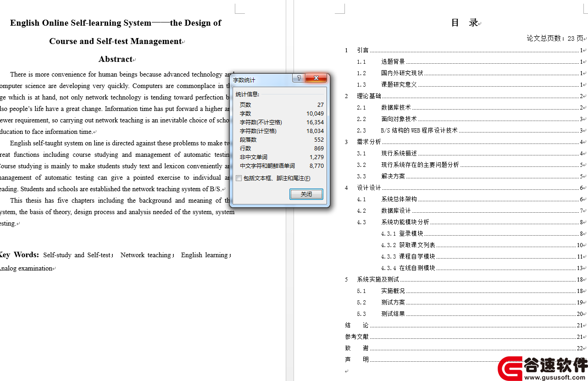Open the 1.3 课题研究意义 contents entry
This screenshot has width=588, height=381.
pyautogui.click(x=470, y=85)
